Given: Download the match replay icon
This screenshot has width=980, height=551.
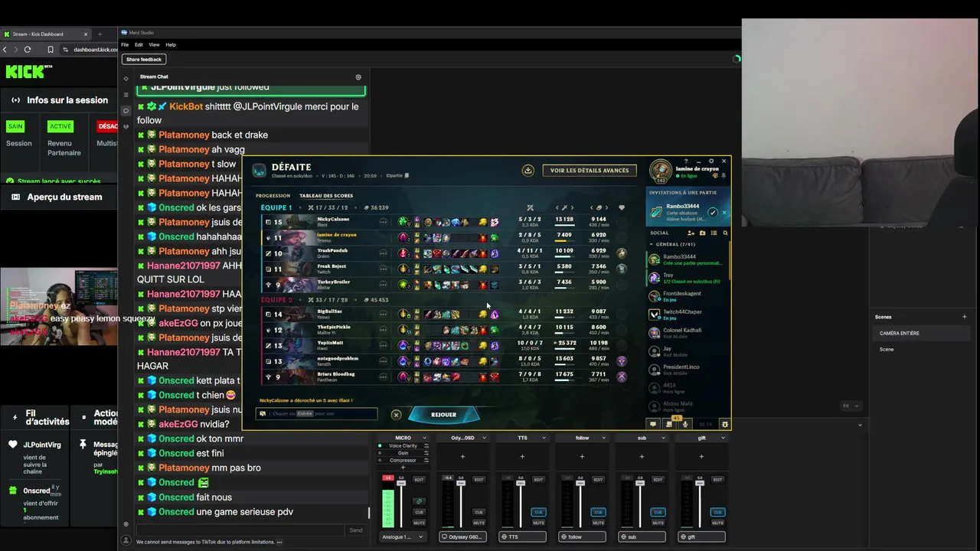Looking at the screenshot, I should click(x=528, y=171).
